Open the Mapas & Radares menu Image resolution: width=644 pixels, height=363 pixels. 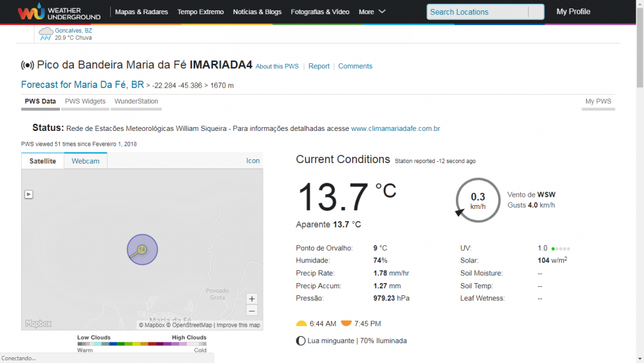coord(141,12)
